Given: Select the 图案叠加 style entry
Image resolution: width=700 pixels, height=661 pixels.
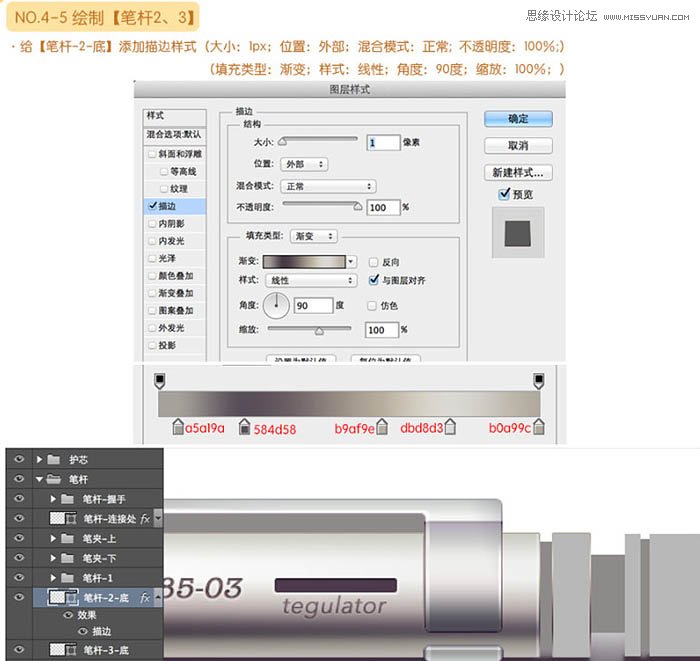Looking at the screenshot, I should coord(175,311).
